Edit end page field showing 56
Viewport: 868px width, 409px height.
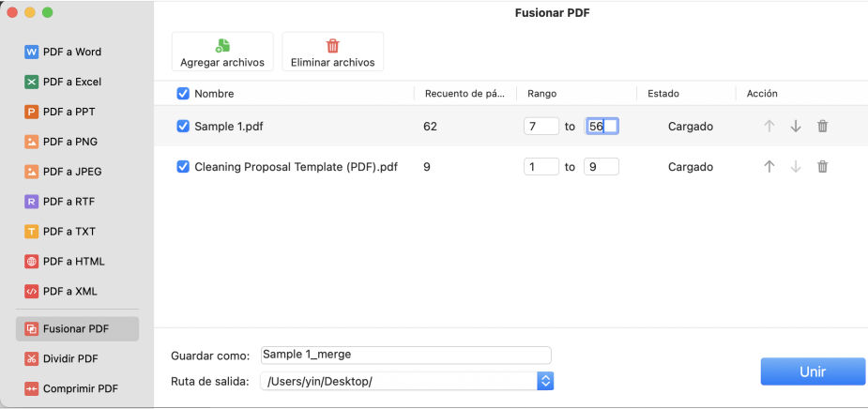602,127
